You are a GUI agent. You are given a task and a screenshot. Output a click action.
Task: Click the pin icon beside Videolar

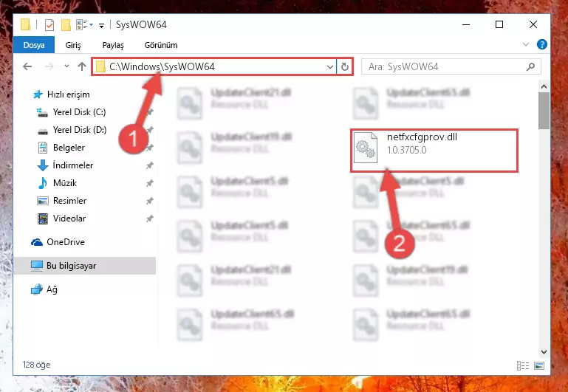[x=150, y=219]
